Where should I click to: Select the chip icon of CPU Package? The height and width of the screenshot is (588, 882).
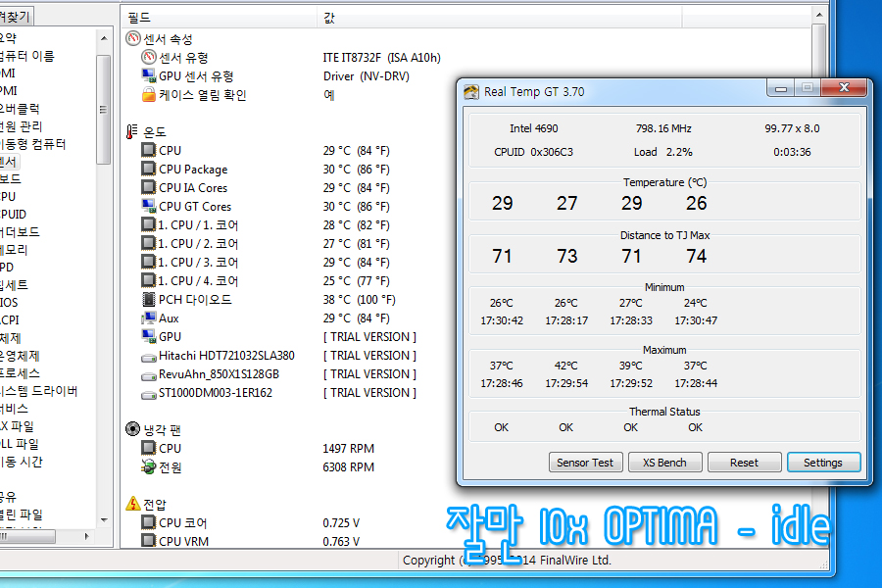click(x=149, y=169)
